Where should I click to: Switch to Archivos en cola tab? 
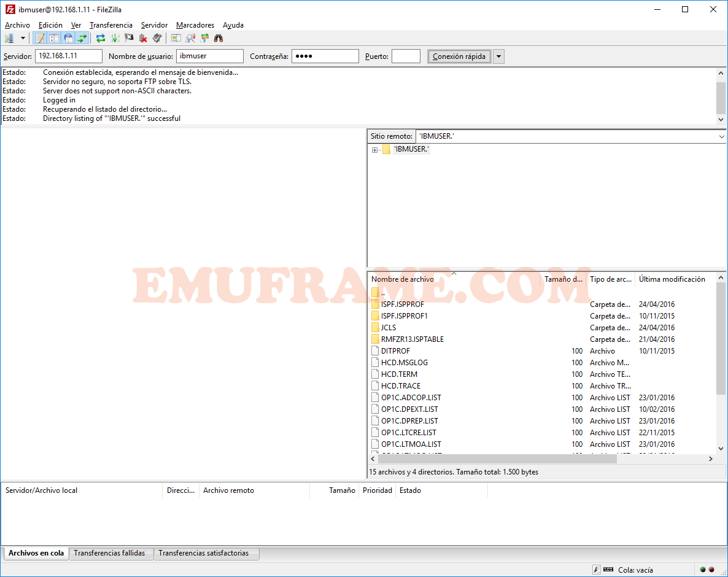point(36,553)
